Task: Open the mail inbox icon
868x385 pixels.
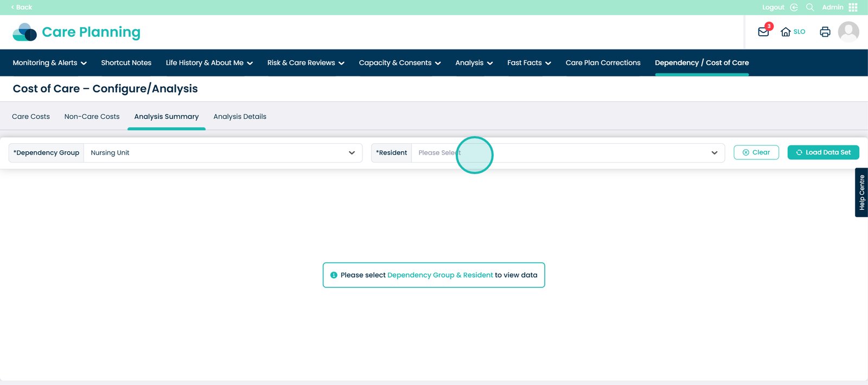Action: (x=763, y=32)
